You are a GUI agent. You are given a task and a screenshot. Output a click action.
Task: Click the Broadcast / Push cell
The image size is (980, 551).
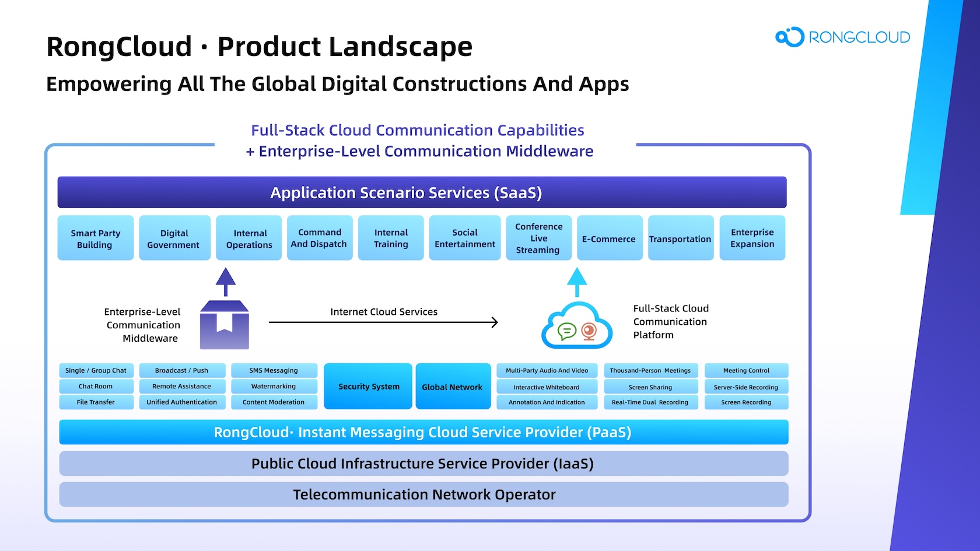tap(182, 370)
